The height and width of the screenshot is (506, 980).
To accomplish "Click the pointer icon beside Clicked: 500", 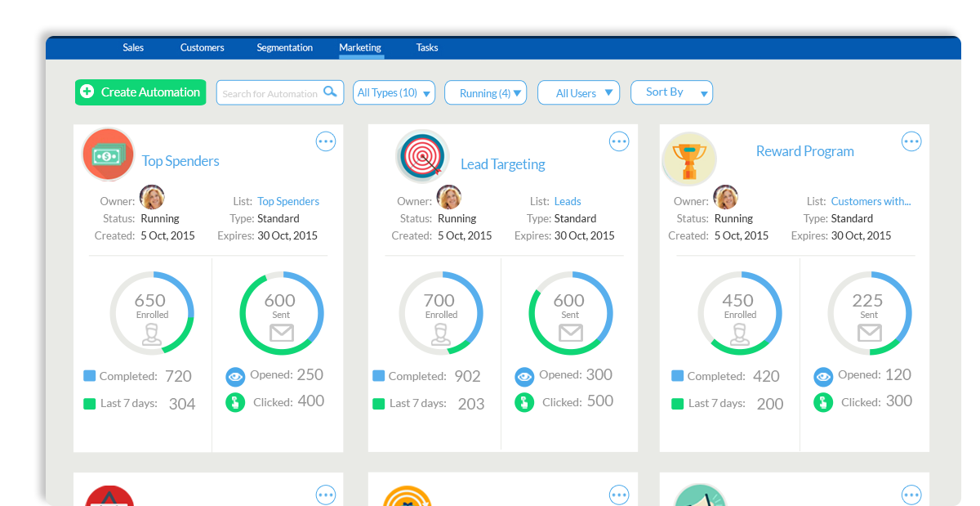I will pyautogui.click(x=524, y=402).
